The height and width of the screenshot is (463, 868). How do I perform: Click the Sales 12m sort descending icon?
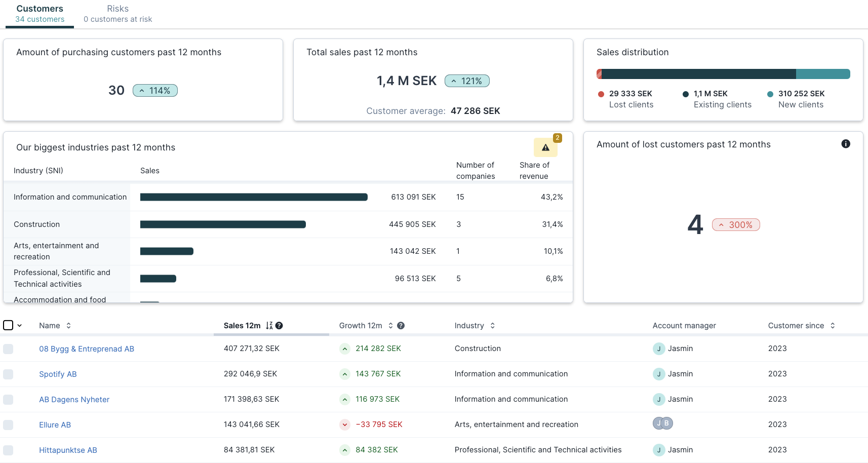pos(269,326)
